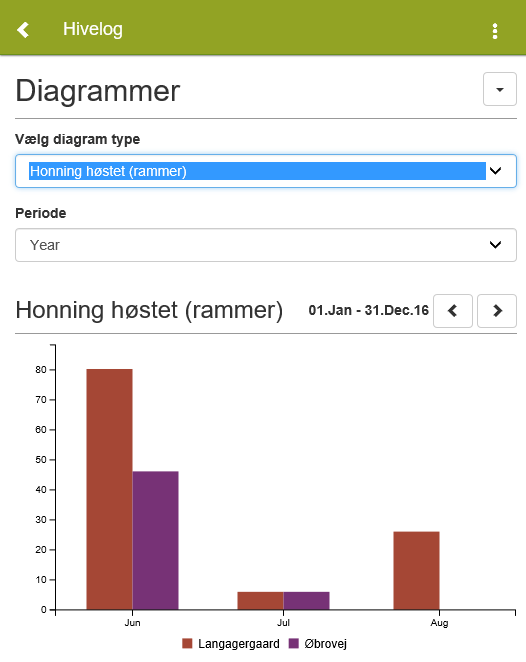Expand the diagram type dropdown
This screenshot has width=526, height=662.
click(x=266, y=171)
